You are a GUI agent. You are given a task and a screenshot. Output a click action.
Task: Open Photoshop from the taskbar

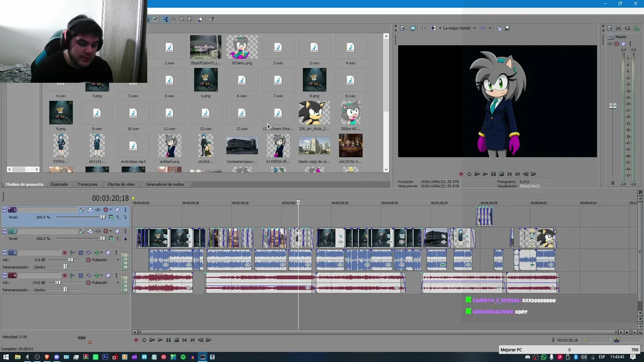[105, 357]
